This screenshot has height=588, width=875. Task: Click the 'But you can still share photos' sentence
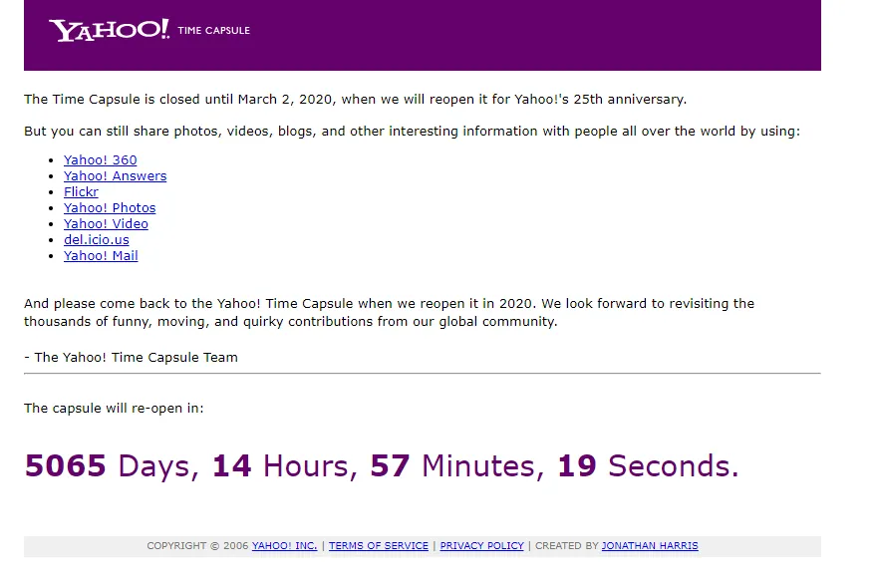(412, 132)
